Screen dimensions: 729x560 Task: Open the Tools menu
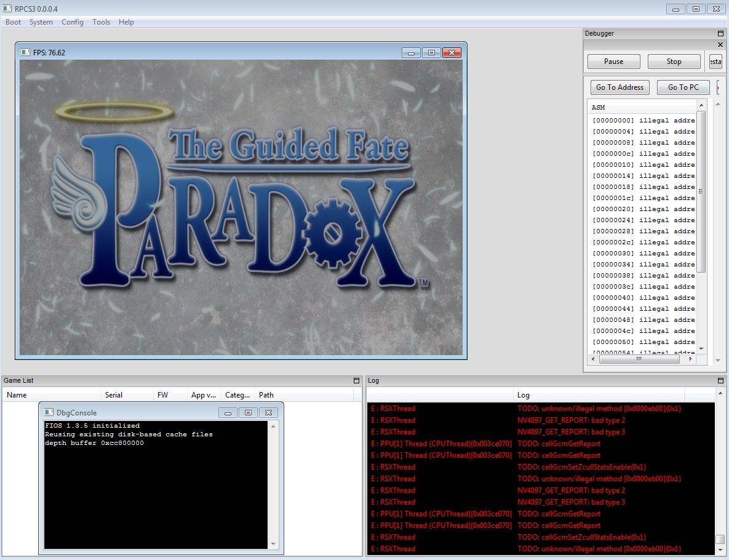[x=101, y=22]
